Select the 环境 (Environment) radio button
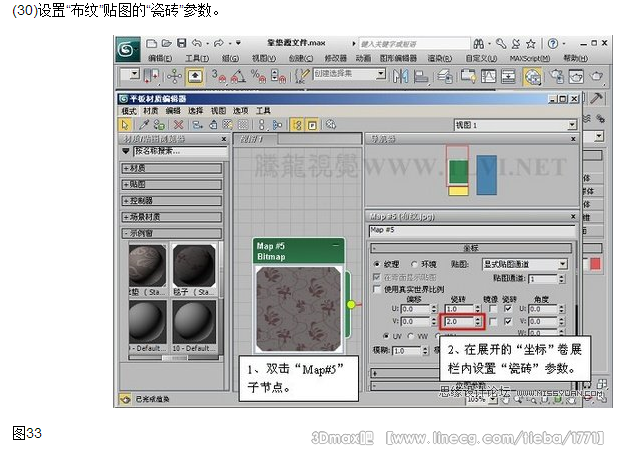Viewport: 633px width, 455px height. click(411, 264)
